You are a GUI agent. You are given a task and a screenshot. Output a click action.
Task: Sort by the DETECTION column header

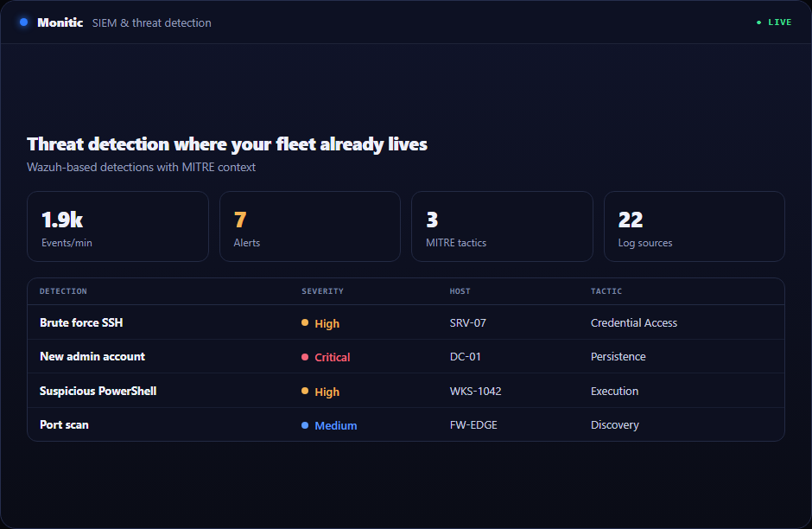[63, 291]
